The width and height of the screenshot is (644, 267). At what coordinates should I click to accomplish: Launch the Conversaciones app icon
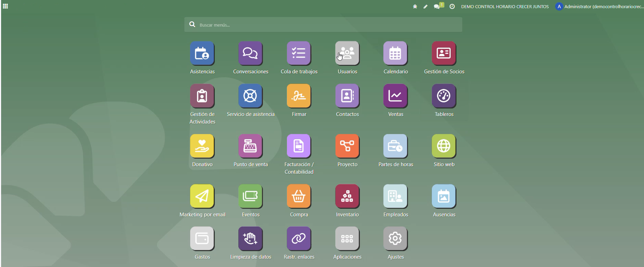point(250,53)
